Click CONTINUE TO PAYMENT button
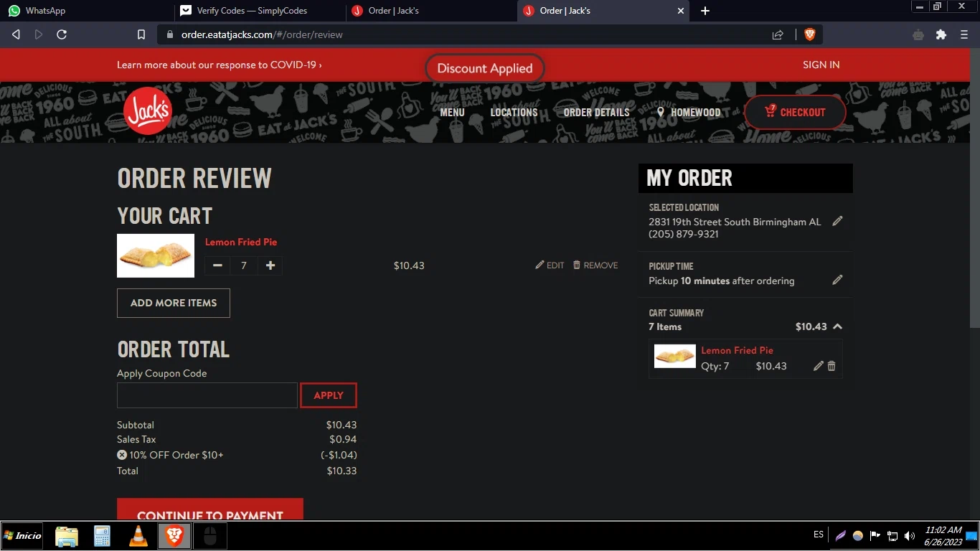 click(210, 509)
